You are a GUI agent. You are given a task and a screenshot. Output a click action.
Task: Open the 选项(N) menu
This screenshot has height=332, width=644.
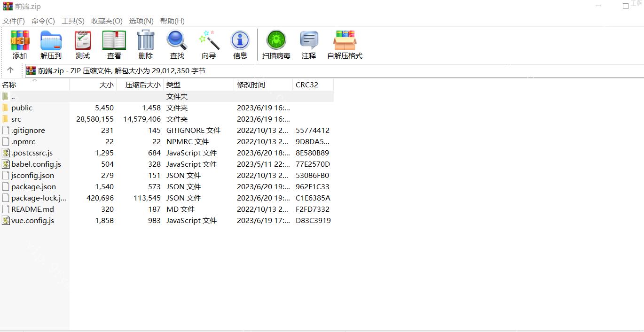(x=141, y=21)
